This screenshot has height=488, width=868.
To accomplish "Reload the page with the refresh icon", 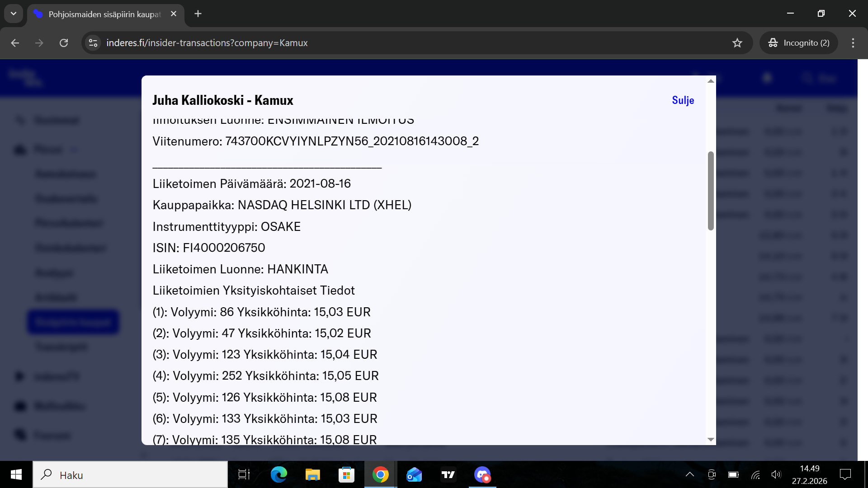I will tap(64, 43).
